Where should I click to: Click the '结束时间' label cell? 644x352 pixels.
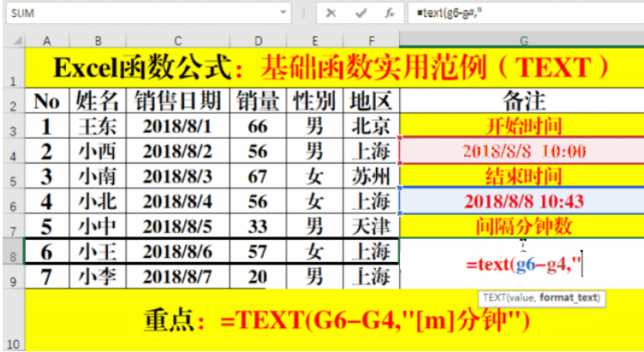pyautogui.click(x=522, y=176)
